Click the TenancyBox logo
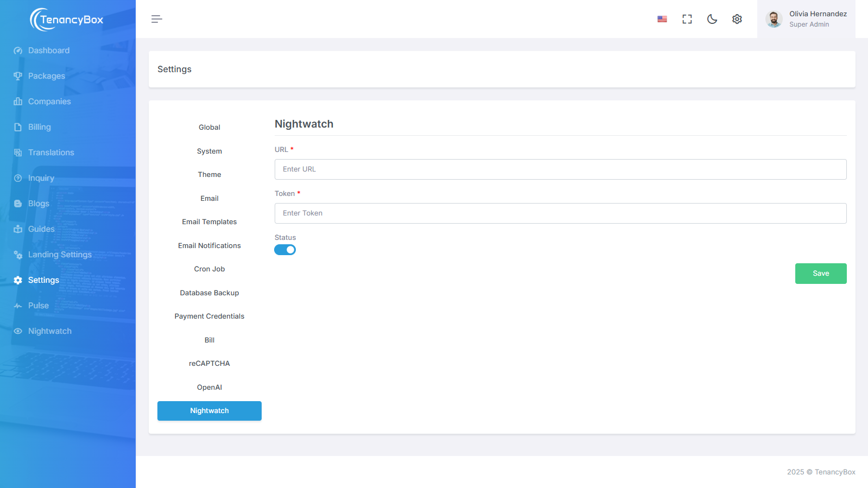The image size is (868, 488). [67, 20]
